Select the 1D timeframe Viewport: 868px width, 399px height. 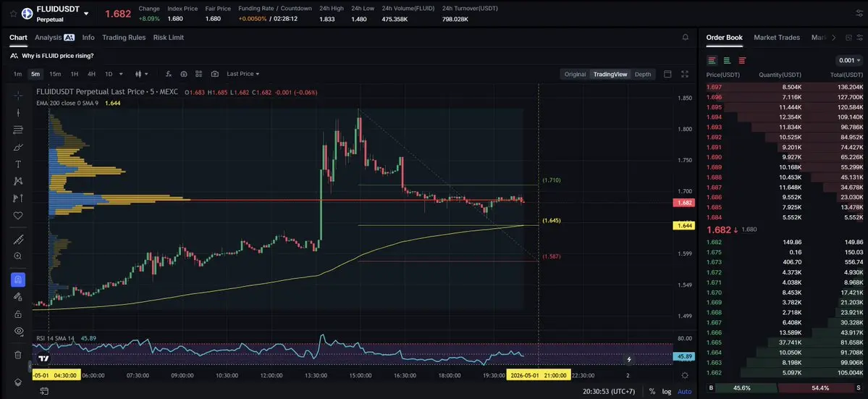pos(109,74)
